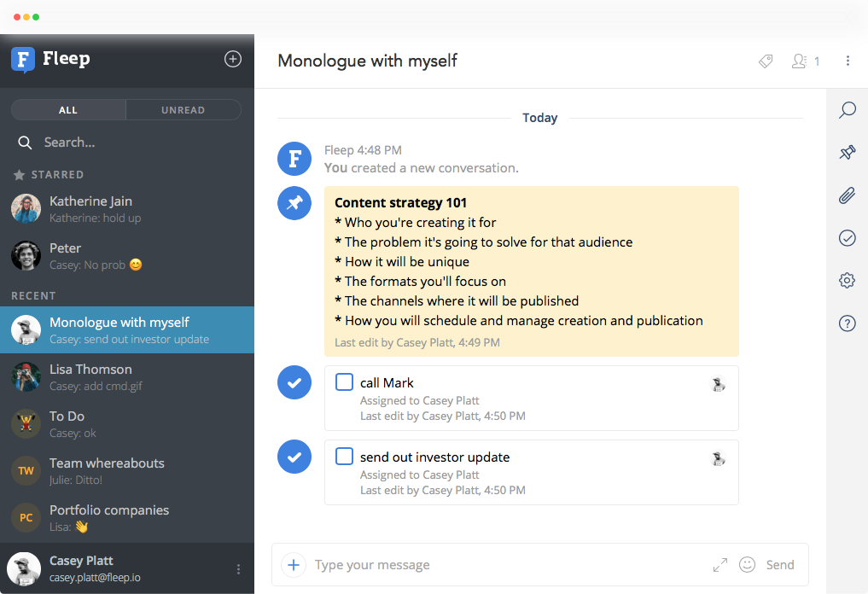Open the tasks checkmark icon in the right sidebar
Viewport: 868px width, 594px height.
(x=847, y=238)
